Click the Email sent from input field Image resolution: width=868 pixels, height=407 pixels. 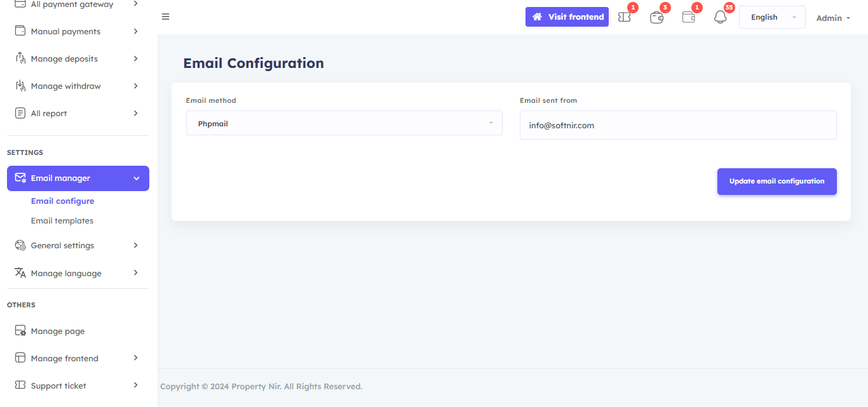coord(677,125)
